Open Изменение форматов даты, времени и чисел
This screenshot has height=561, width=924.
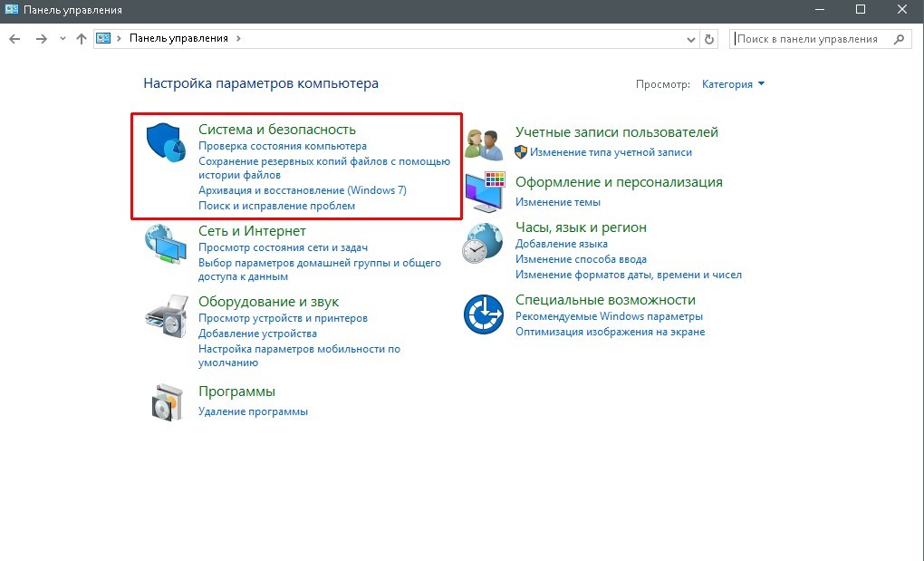pos(628,275)
